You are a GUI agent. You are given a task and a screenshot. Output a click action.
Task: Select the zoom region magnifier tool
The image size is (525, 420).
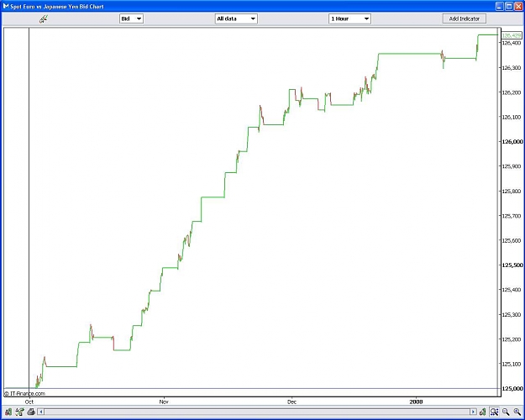[494, 412]
